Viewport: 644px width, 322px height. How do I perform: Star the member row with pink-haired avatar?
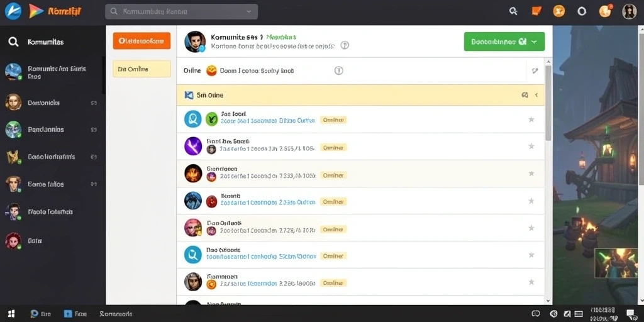531,228
